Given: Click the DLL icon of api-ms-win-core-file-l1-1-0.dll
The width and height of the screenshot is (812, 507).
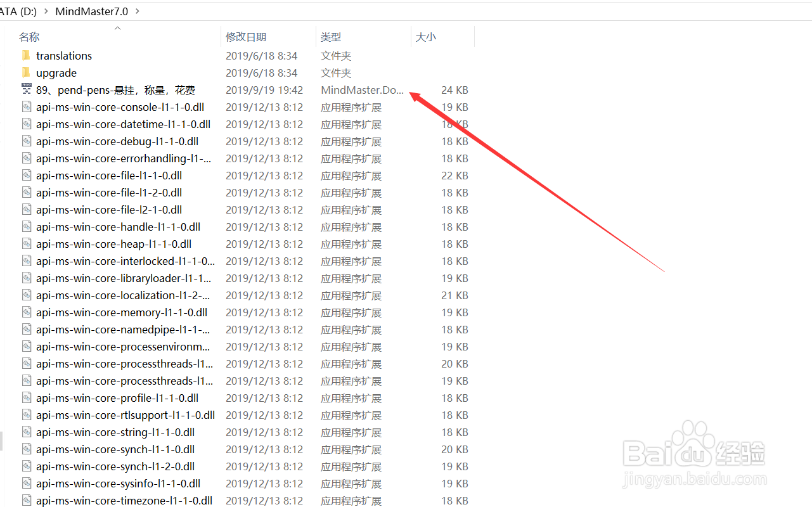Looking at the screenshot, I should (26, 176).
